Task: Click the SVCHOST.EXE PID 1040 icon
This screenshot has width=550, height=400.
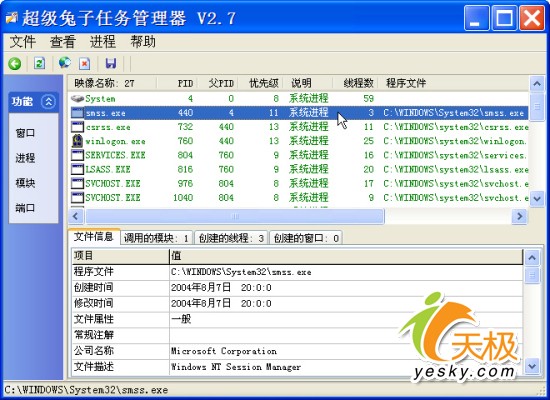Action: pos(77,198)
